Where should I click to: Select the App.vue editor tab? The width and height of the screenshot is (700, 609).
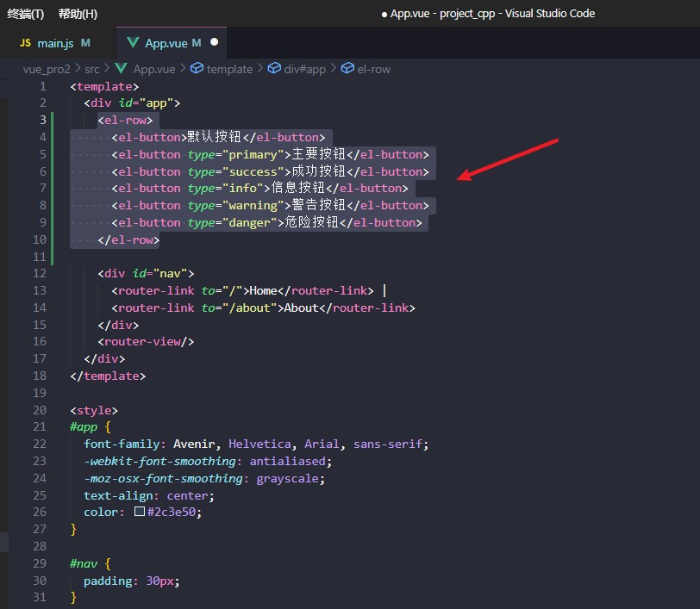(166, 42)
